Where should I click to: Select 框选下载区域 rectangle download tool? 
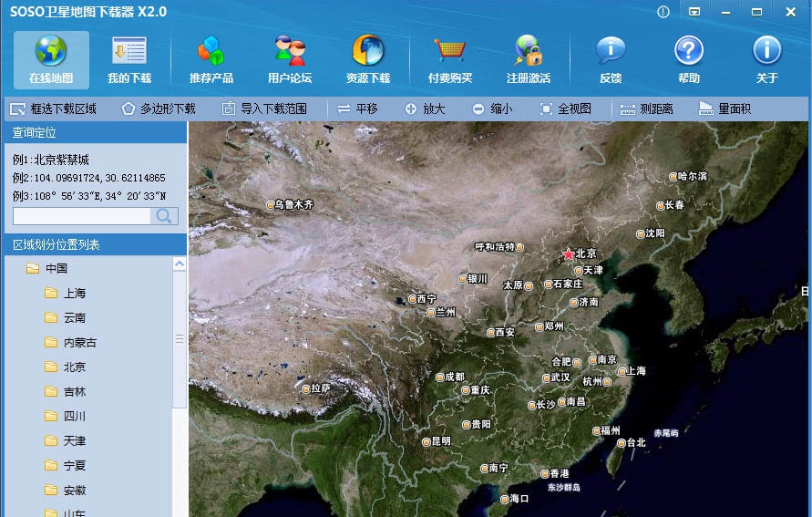pyautogui.click(x=54, y=109)
